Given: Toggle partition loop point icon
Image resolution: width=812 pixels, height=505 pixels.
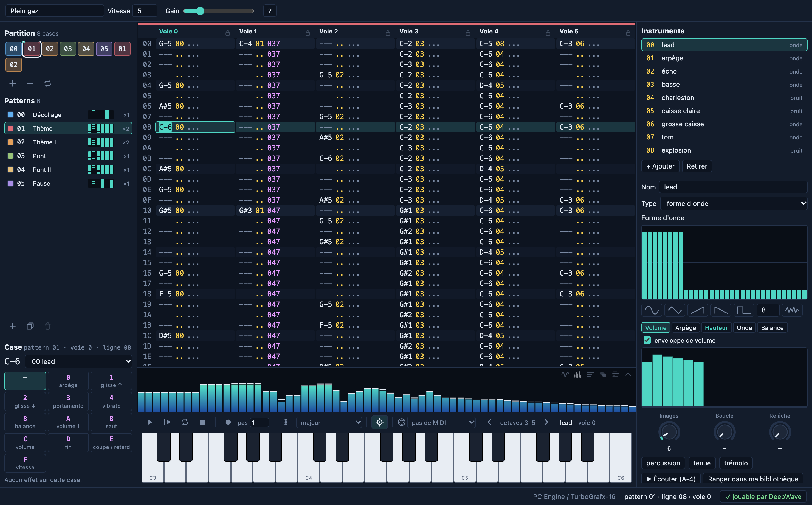Looking at the screenshot, I should 48,83.
